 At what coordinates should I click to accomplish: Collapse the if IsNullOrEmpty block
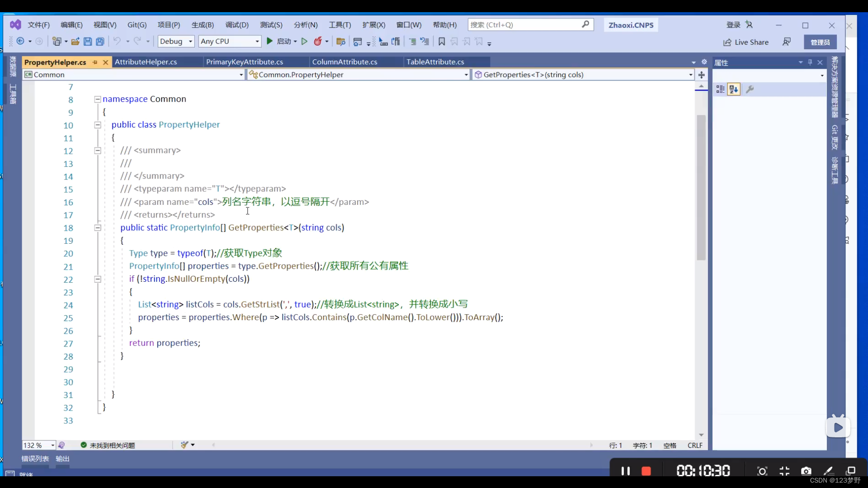pyautogui.click(x=97, y=279)
